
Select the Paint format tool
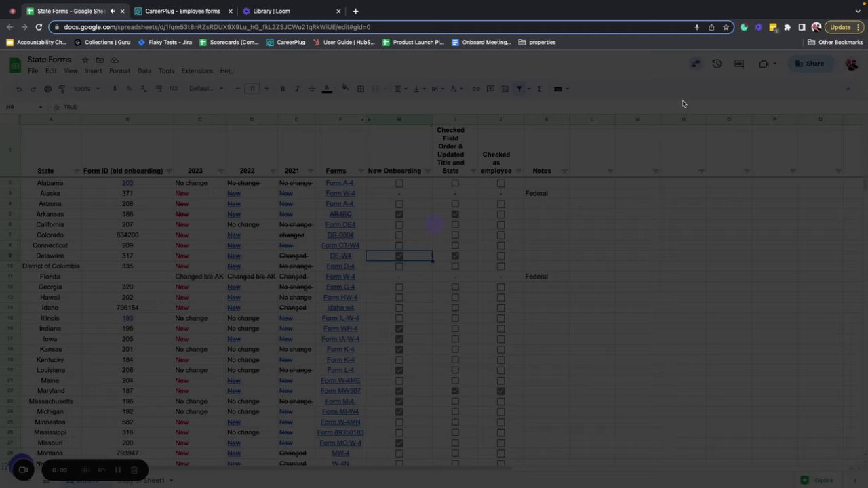tap(62, 89)
